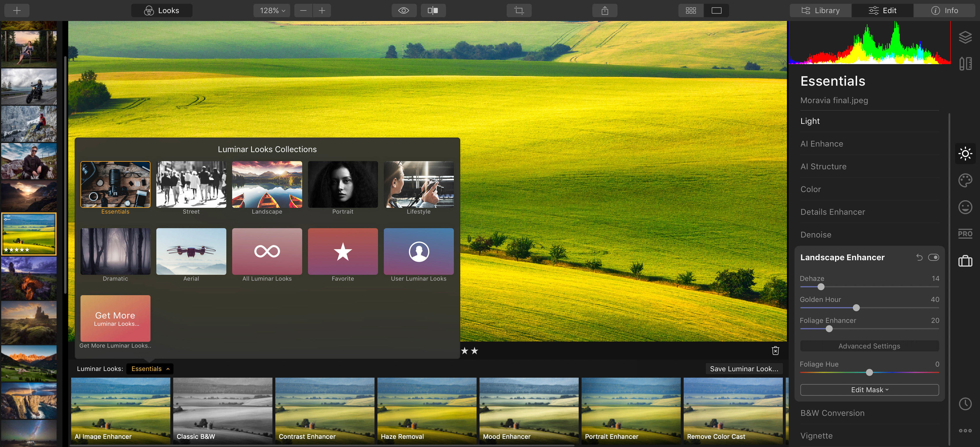
Task: Click the share export icon
Action: click(x=605, y=11)
